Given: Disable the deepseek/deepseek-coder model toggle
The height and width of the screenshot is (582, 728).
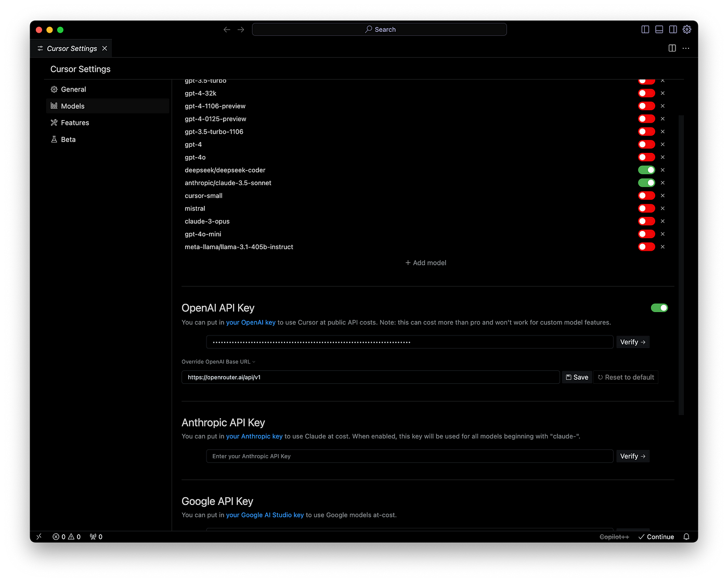Looking at the screenshot, I should [646, 170].
